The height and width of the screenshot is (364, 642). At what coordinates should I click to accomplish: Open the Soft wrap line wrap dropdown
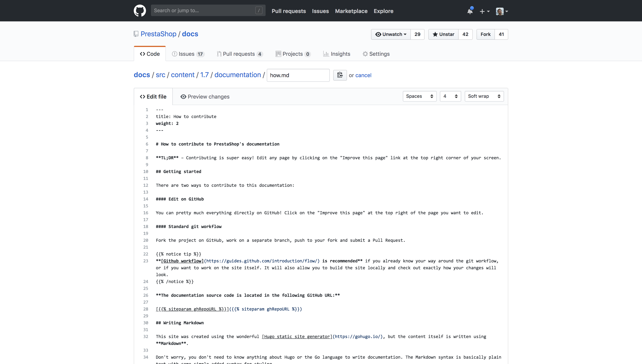pos(484,96)
